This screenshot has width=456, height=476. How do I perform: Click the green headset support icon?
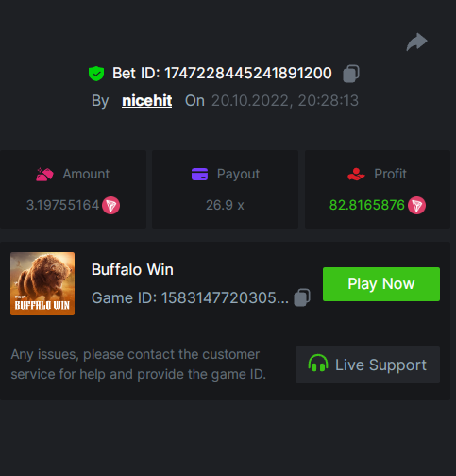[318, 364]
